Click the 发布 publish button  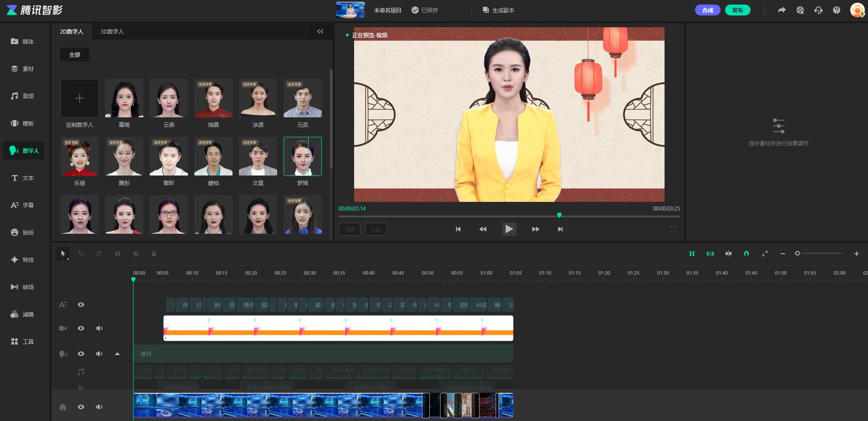pyautogui.click(x=738, y=10)
